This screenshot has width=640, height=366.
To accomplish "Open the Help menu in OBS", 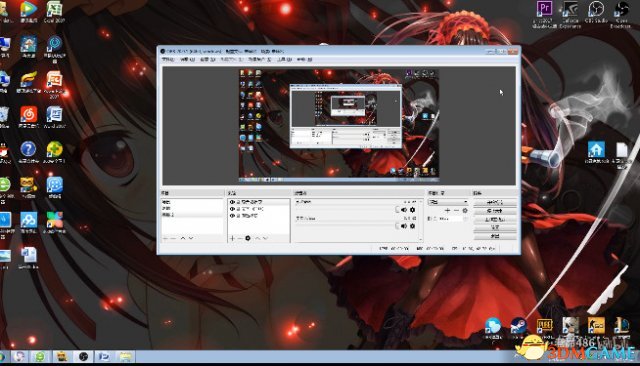I will (304, 60).
